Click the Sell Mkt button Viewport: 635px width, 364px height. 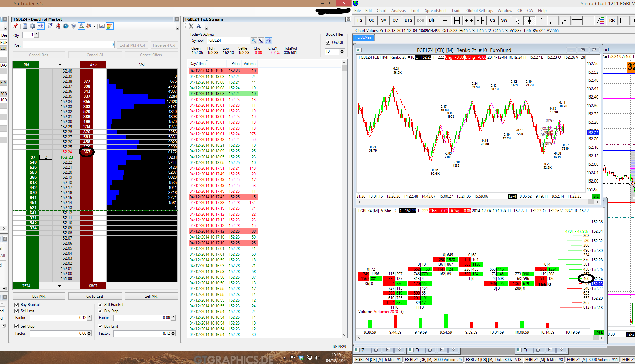pos(151,296)
